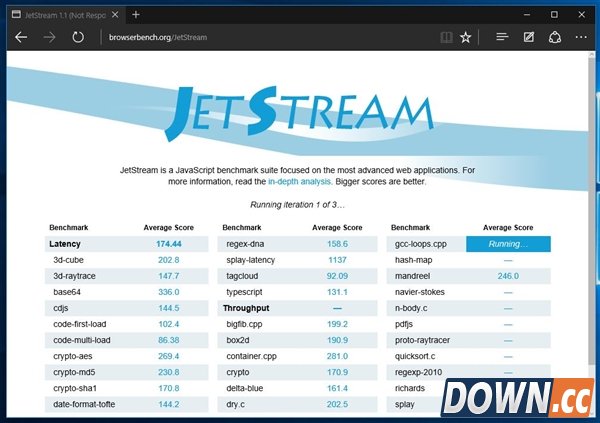
Task: Click the mandreel benchmark entry
Action: click(414, 275)
